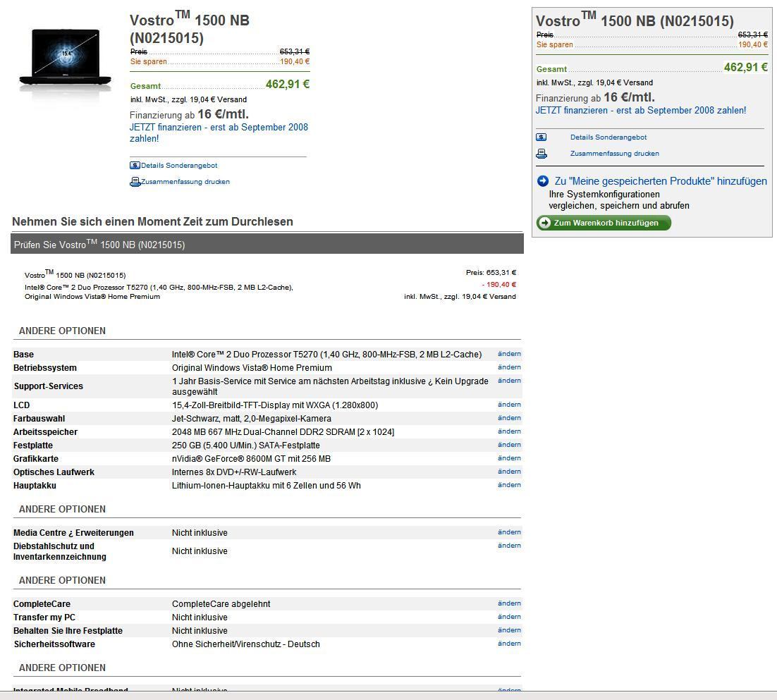Screen dimensions: 777x700
Task: Click the blue arrow icon beside Meine gespeicherten Produkte
Action: coord(543,181)
